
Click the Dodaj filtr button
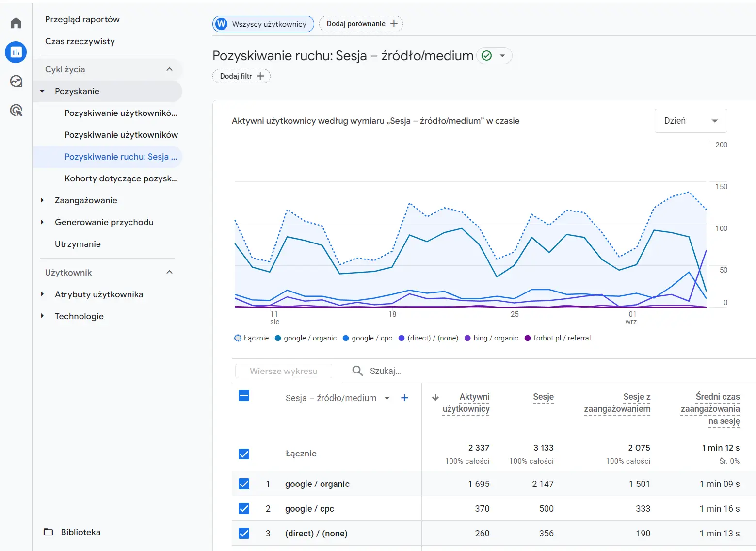[241, 76]
